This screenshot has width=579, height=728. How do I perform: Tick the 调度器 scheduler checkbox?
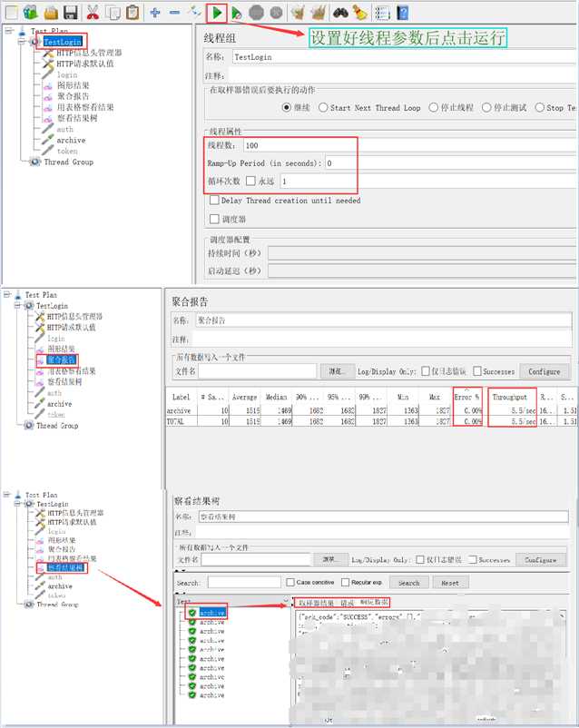point(214,219)
